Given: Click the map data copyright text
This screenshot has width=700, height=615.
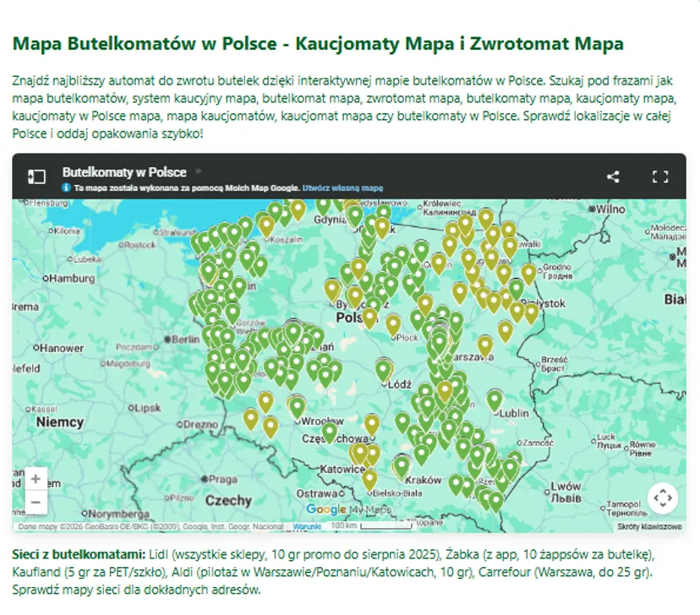Looking at the screenshot, I should 150,526.
